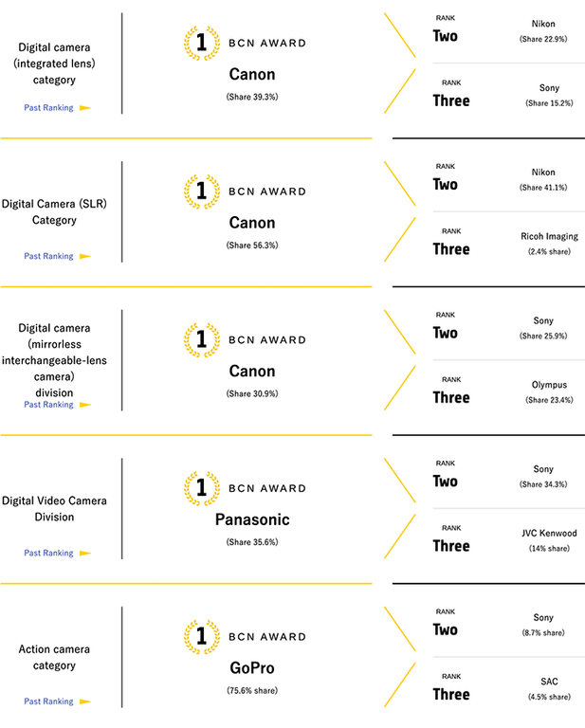Click Ricoh Imaging rank three entry

(x=549, y=236)
